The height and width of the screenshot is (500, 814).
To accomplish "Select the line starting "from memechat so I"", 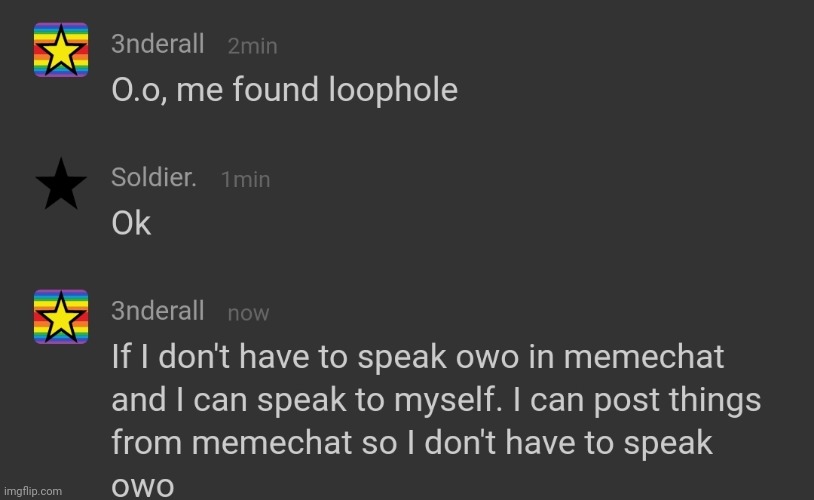I will point(412,443).
